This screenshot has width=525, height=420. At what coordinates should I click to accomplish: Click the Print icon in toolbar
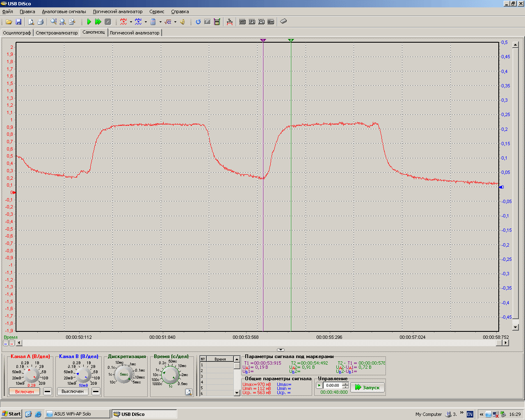[41, 22]
